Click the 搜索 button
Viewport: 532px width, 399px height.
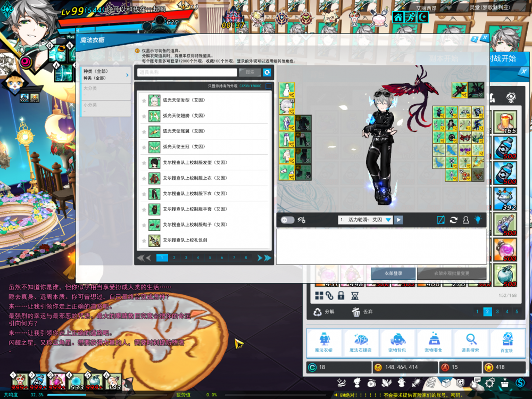pos(250,72)
